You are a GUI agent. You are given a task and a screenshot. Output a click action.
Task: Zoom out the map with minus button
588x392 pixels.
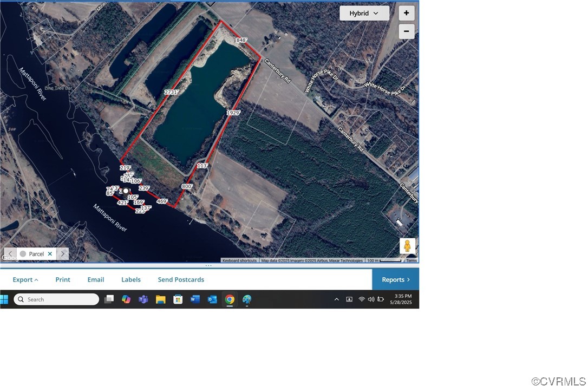pyautogui.click(x=406, y=31)
